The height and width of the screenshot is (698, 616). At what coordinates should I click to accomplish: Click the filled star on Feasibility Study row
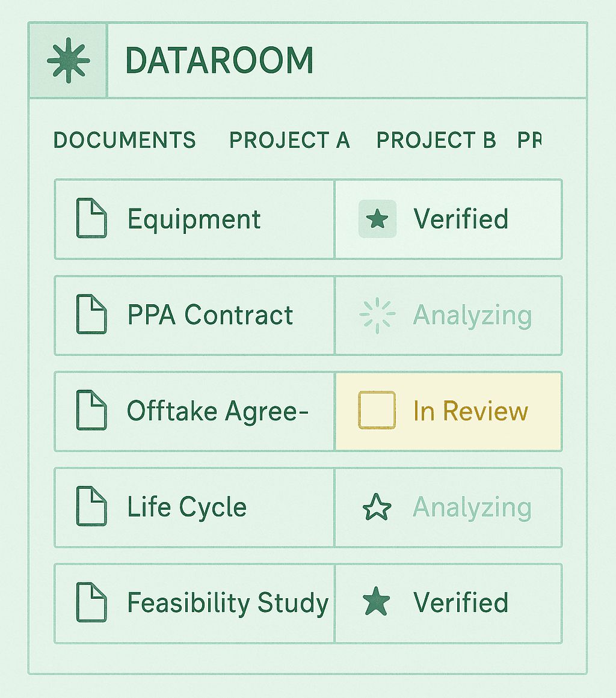click(x=377, y=602)
